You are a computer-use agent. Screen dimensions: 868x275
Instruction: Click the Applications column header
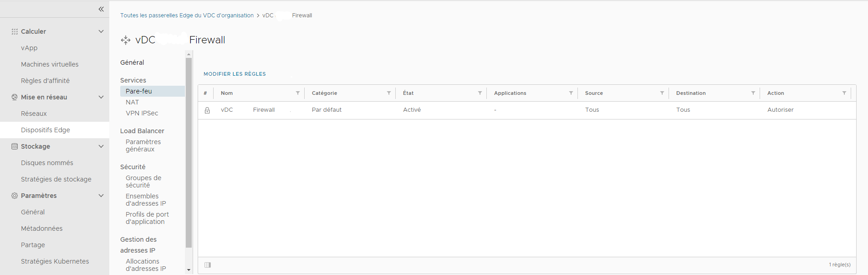tap(510, 93)
